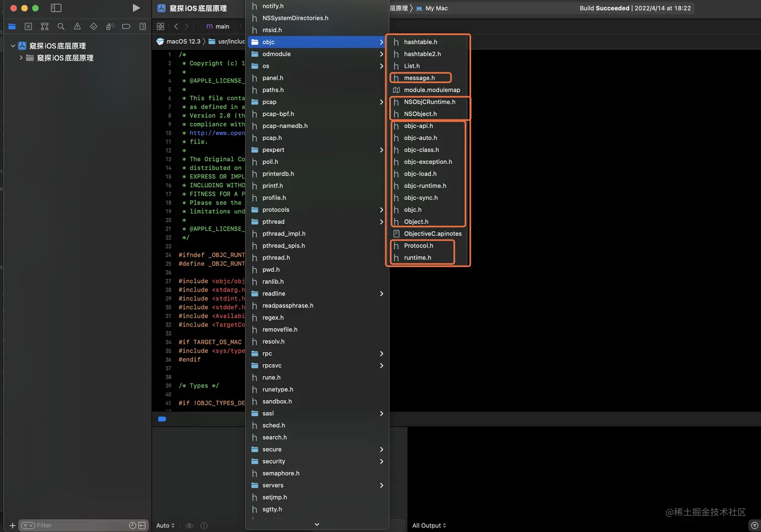Click the add button at bottom left
Screen dimensions: 761x532
tap(13, 525)
